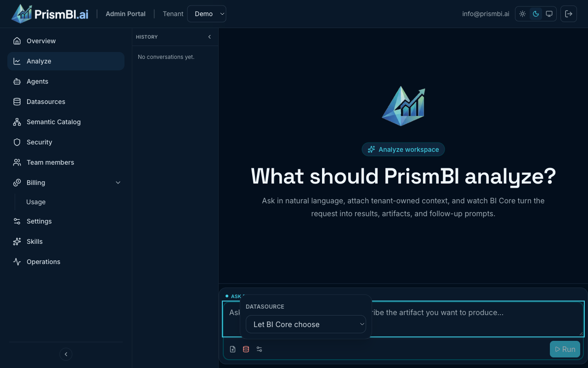Click the red datasource icon below prompt
Image resolution: width=588 pixels, height=368 pixels.
click(x=246, y=349)
